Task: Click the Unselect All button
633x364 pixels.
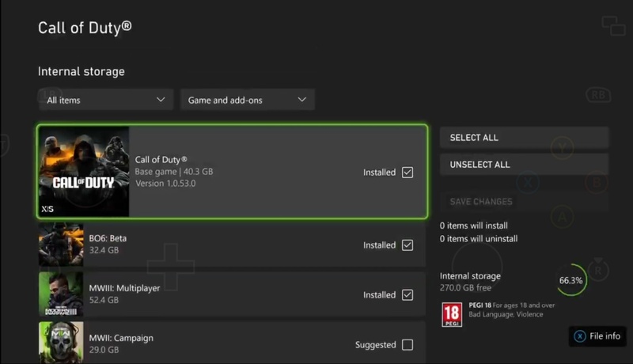Action: click(524, 165)
